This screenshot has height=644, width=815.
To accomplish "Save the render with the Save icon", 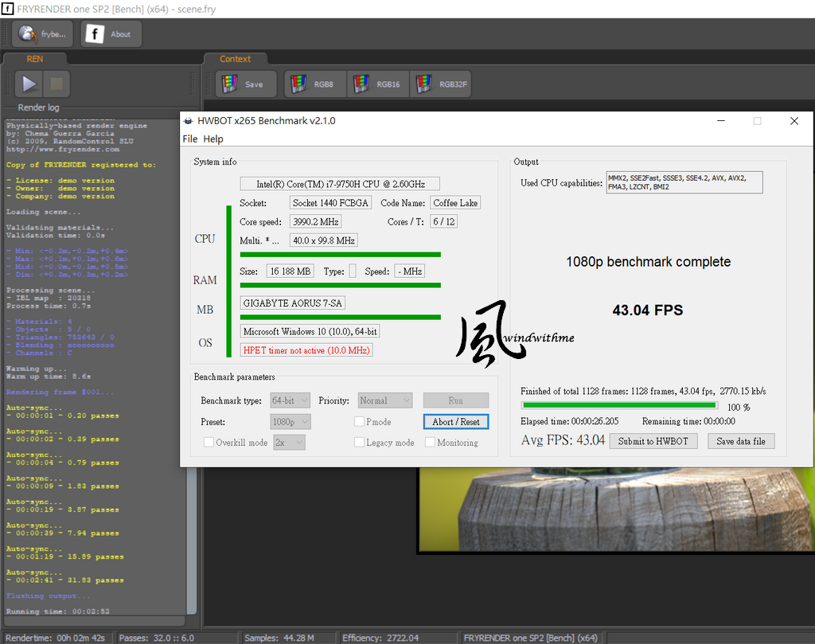I will click(x=246, y=84).
